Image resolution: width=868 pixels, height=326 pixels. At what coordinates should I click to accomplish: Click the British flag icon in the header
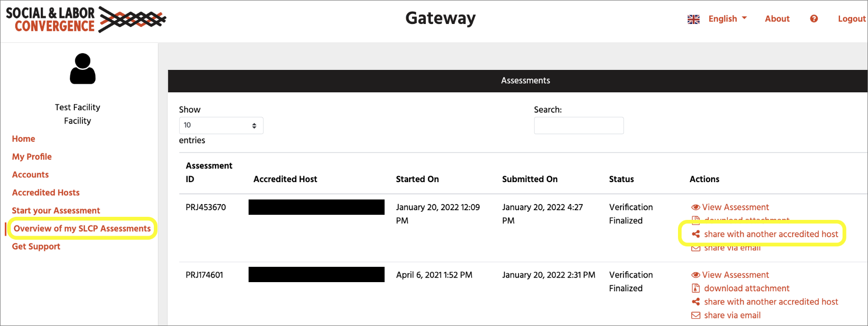click(x=693, y=18)
